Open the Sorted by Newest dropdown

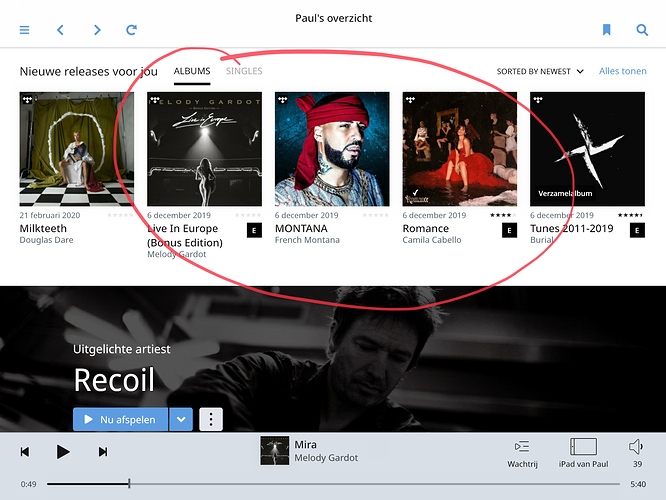[540, 71]
